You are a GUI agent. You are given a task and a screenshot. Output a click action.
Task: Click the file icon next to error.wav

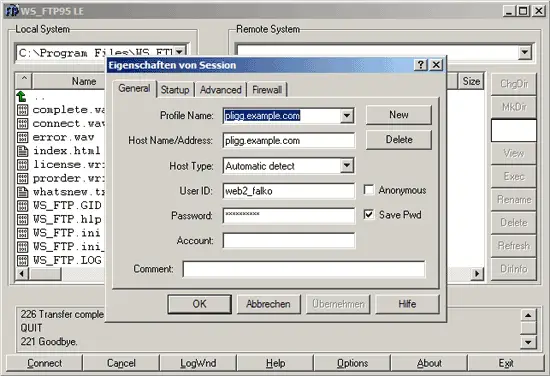[22, 137]
